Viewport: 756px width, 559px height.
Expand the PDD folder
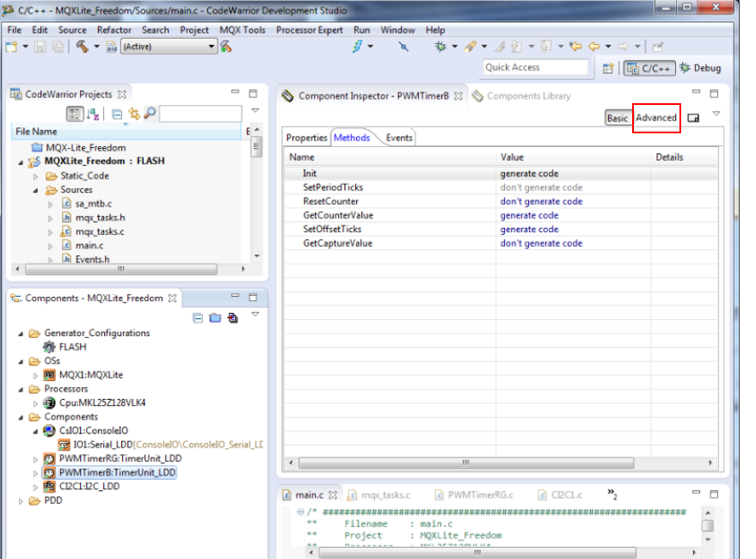click(21, 501)
